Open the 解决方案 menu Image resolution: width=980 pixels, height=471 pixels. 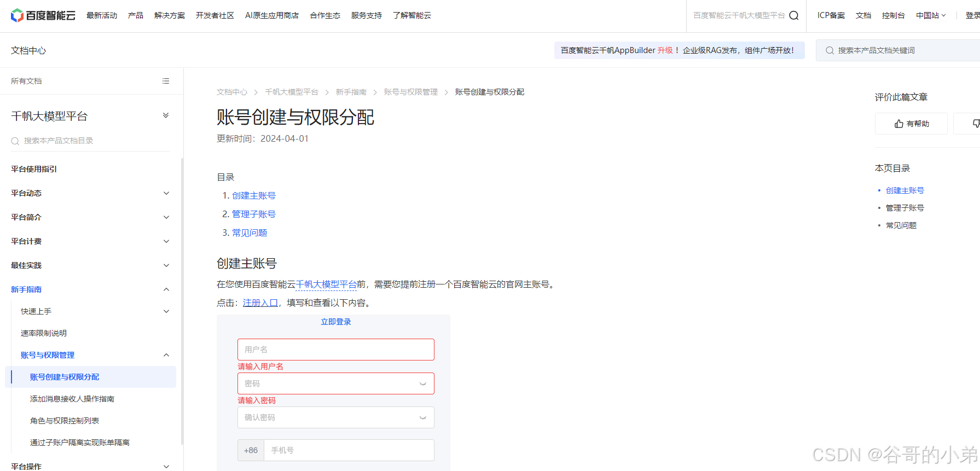click(x=170, y=15)
